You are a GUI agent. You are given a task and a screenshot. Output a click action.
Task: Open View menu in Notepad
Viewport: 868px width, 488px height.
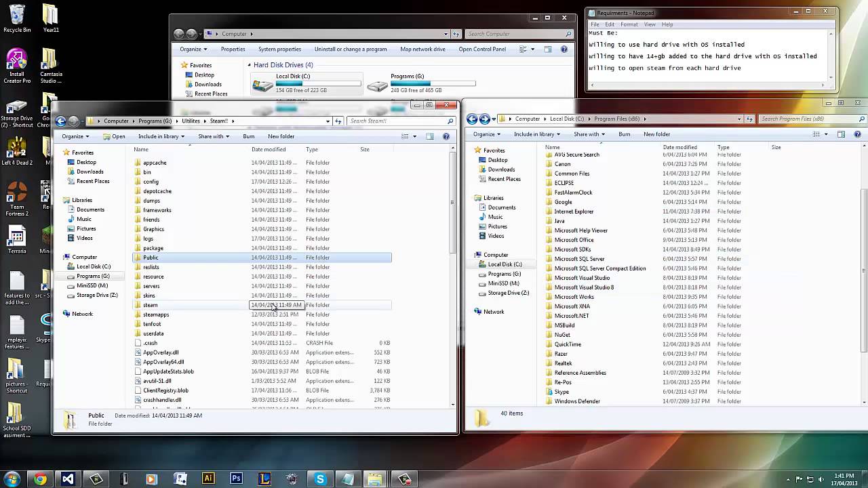[x=650, y=24]
